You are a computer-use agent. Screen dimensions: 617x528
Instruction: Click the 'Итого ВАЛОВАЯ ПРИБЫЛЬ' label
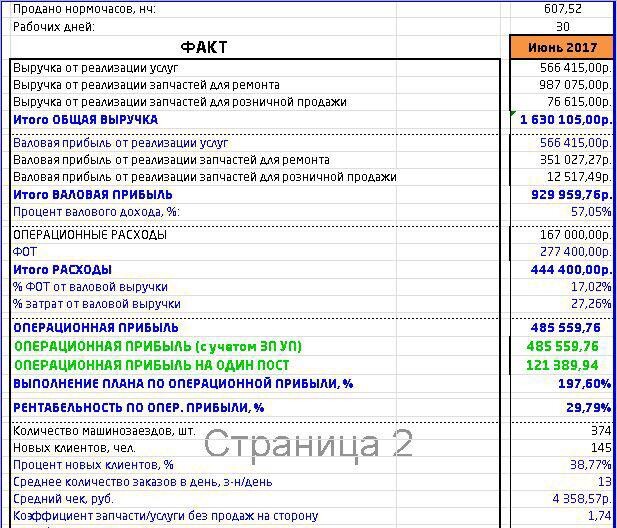[x=92, y=195]
